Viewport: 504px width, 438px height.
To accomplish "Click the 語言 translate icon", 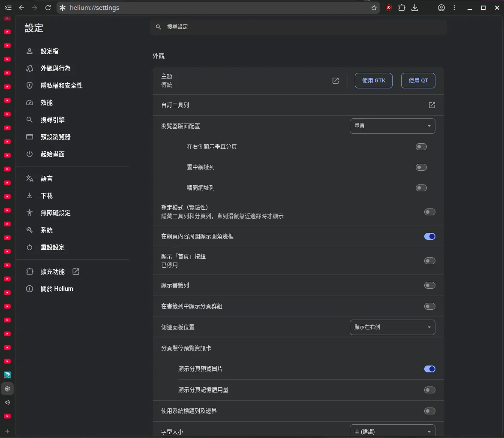I will click(x=30, y=178).
